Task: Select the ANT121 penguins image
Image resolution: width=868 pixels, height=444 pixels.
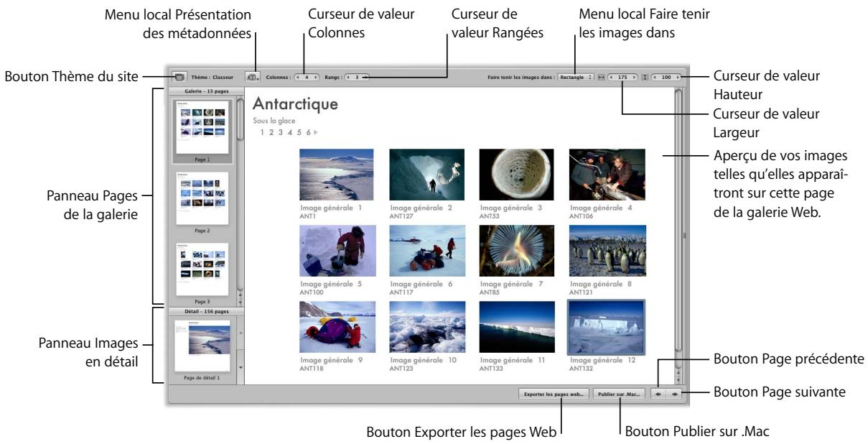Action: 607,251
